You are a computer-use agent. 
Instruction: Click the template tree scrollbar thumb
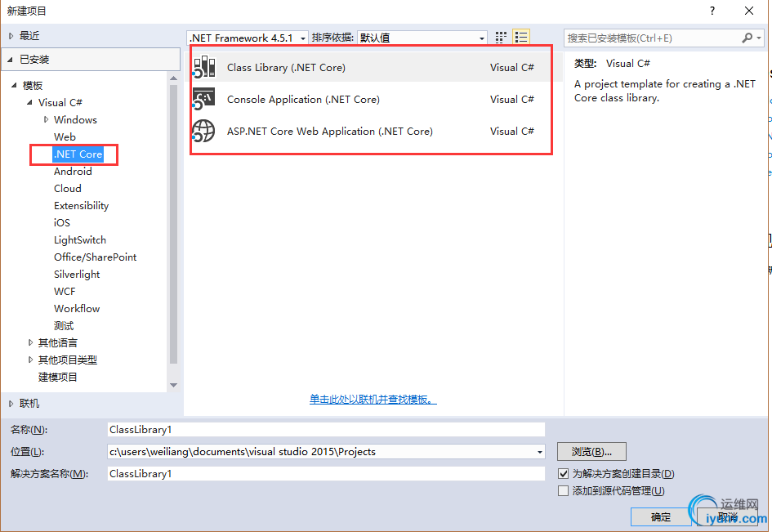pyautogui.click(x=173, y=224)
